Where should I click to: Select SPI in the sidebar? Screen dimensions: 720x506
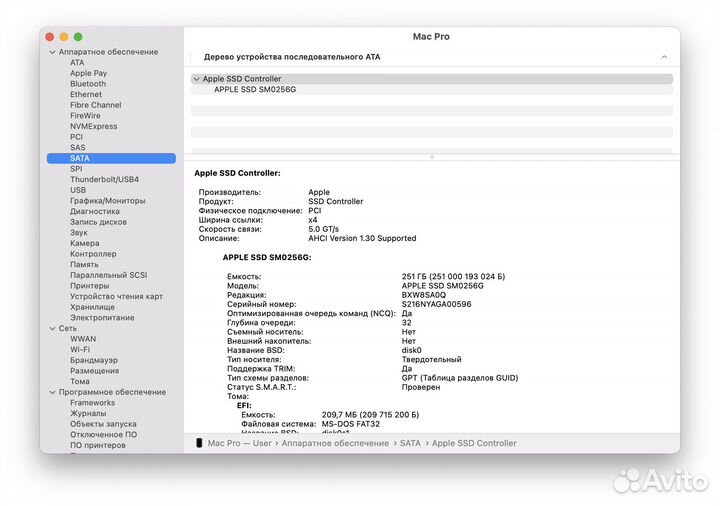pyautogui.click(x=76, y=169)
